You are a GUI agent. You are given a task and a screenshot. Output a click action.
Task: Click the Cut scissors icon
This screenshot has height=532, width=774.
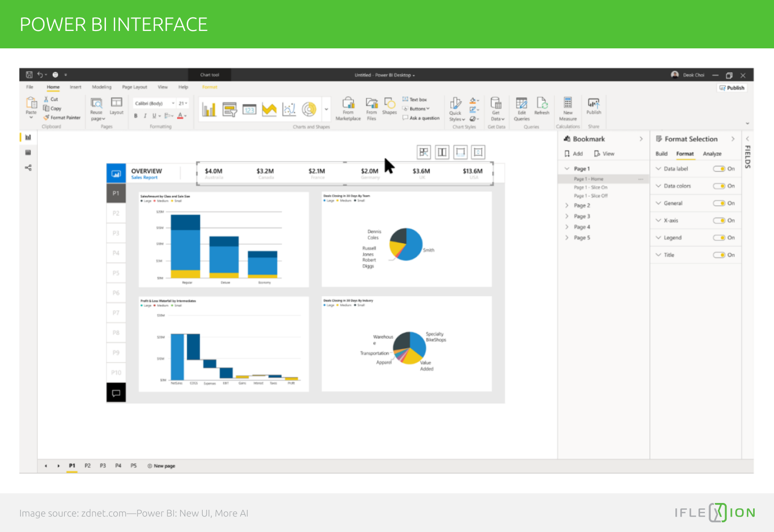tap(46, 99)
